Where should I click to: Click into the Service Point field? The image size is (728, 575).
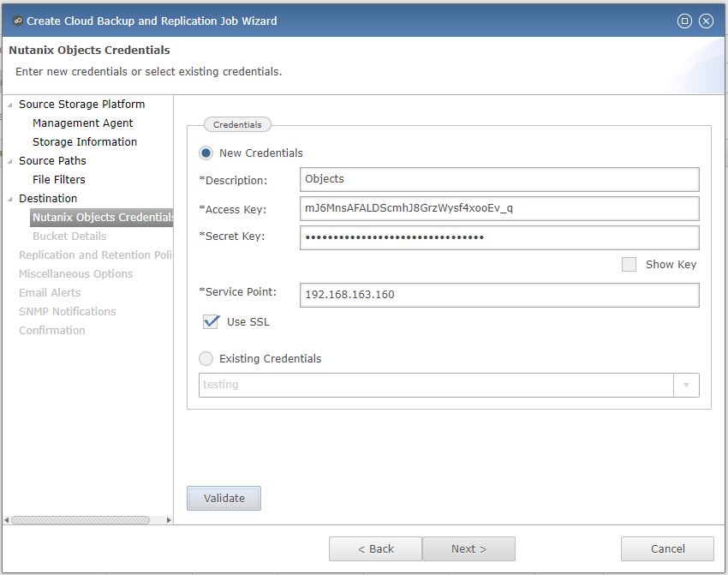coord(499,295)
